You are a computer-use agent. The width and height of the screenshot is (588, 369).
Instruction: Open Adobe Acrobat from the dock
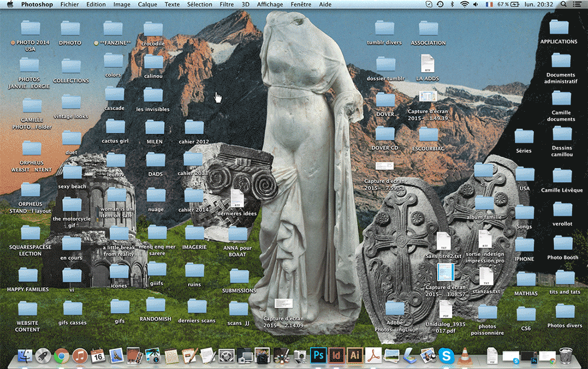point(375,355)
